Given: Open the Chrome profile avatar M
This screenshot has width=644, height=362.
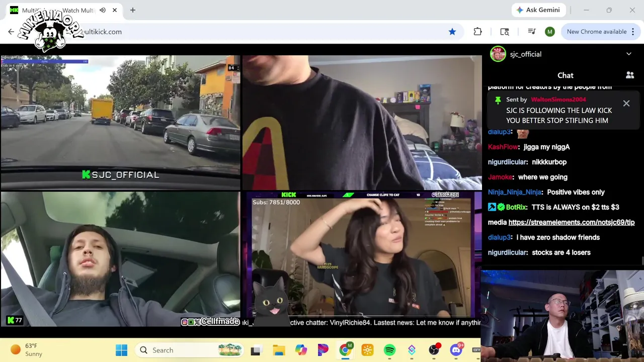Looking at the screenshot, I should [x=549, y=32].
